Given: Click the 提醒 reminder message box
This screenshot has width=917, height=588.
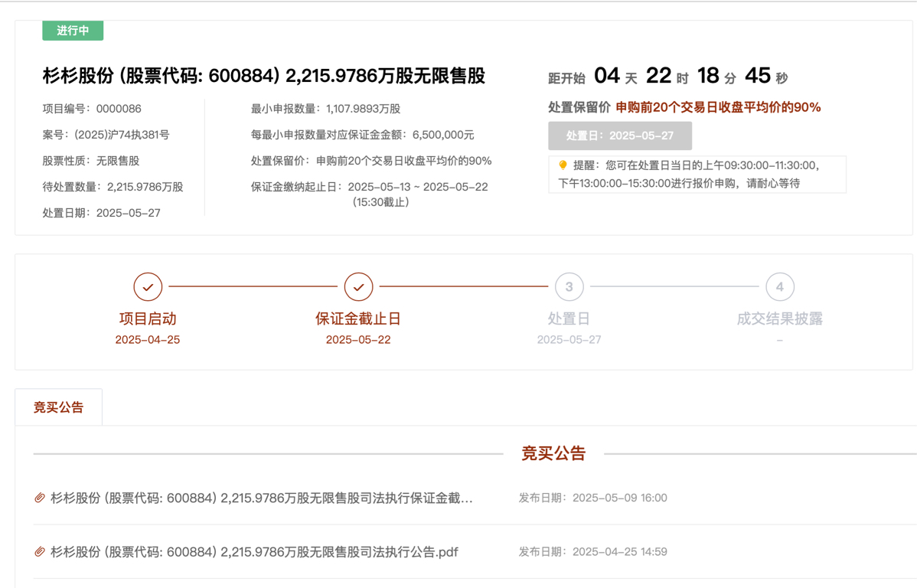Looking at the screenshot, I should 697,175.
